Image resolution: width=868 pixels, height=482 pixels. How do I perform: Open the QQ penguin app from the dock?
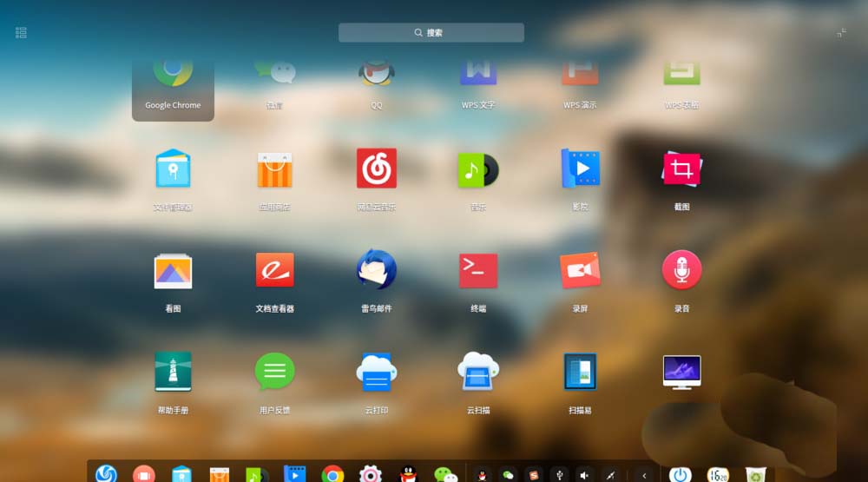408,474
